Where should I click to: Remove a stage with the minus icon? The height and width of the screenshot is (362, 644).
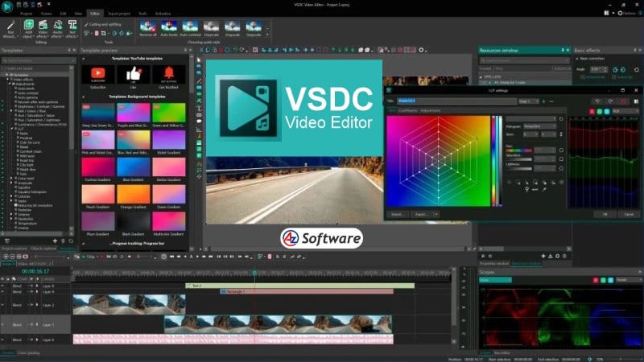pos(551,101)
